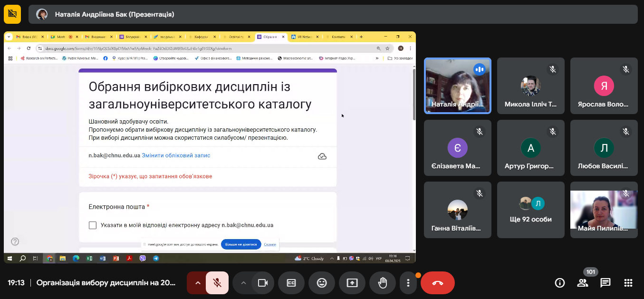Open the Public Revenue bookmark
This screenshot has width=644, height=299.
[x=80, y=58]
